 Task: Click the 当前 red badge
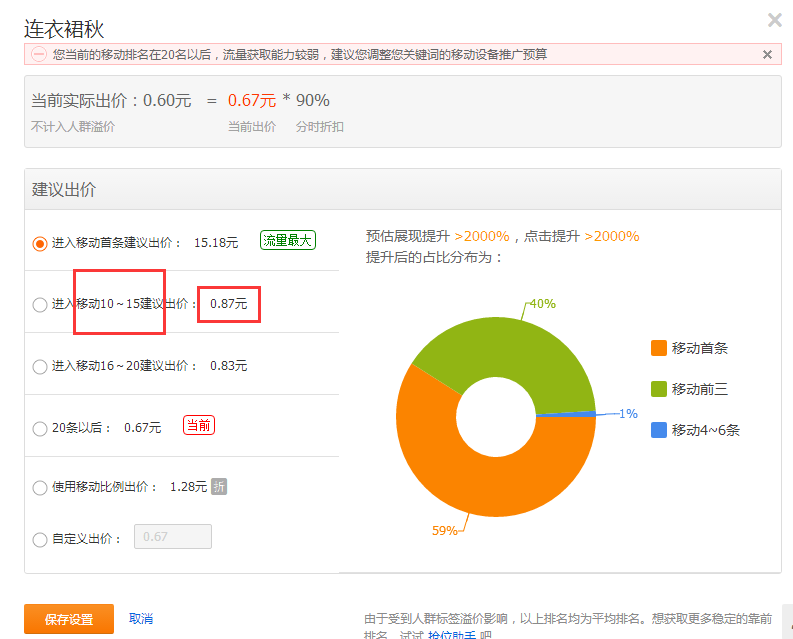point(199,425)
